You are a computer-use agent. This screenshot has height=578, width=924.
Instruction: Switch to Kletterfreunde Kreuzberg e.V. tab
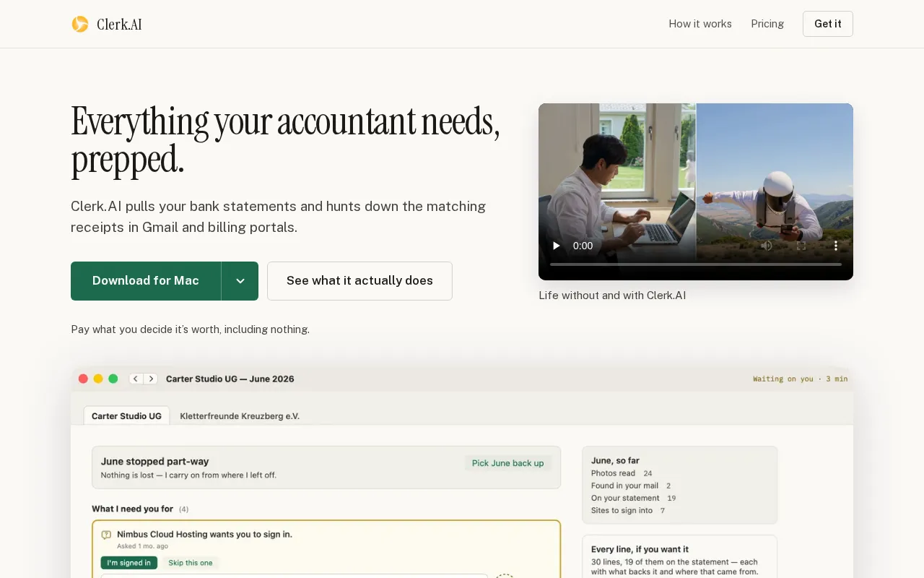click(x=240, y=415)
